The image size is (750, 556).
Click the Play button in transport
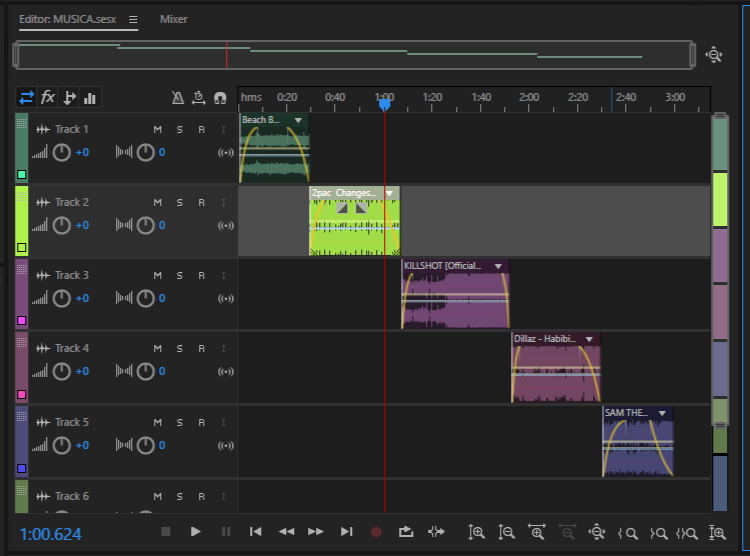(196, 532)
